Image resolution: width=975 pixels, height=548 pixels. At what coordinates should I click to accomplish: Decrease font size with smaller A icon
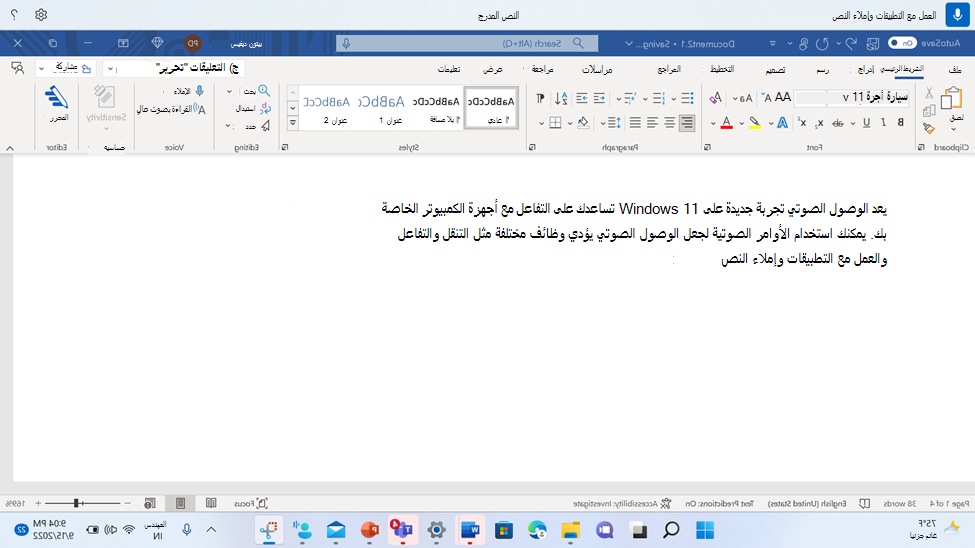[767, 97]
